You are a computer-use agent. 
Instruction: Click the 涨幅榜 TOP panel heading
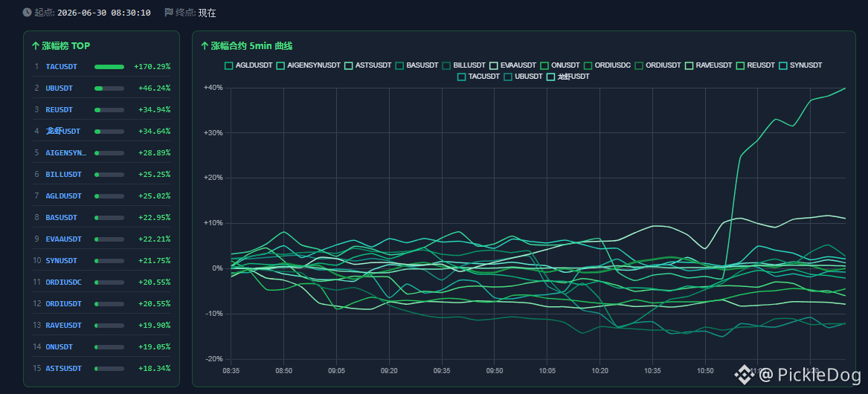pos(61,46)
